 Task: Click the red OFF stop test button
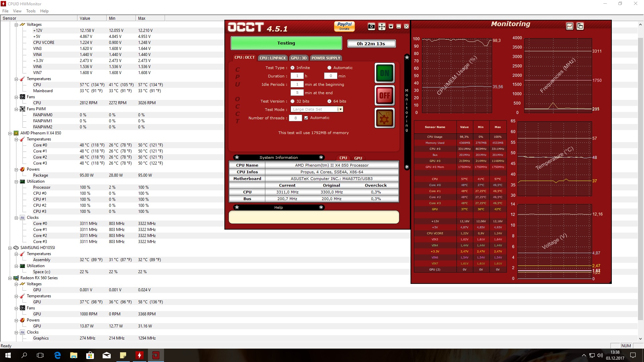click(384, 96)
